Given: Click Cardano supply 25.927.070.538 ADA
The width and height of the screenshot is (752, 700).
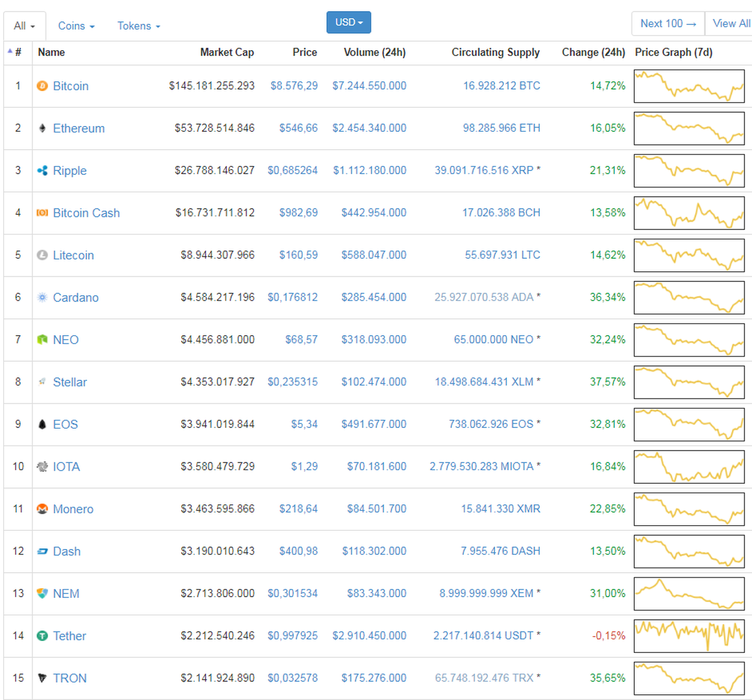Looking at the screenshot, I should tap(484, 297).
